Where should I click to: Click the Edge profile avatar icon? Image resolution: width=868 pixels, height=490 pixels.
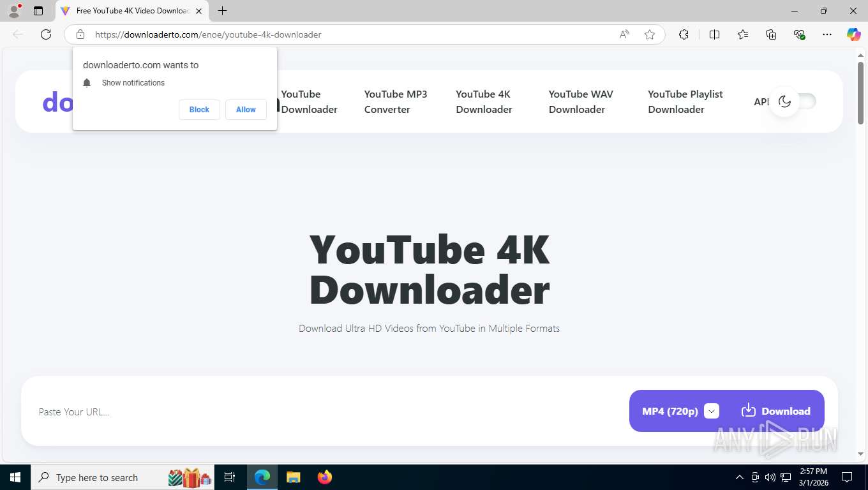14,11
